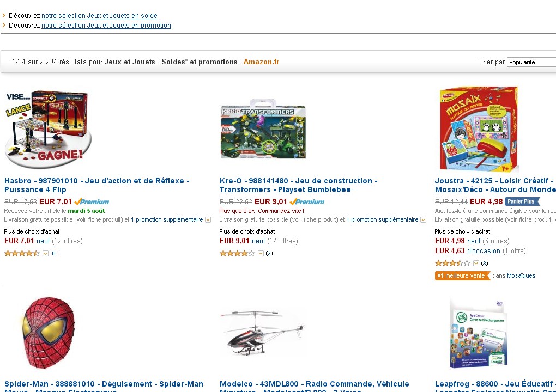Click the Premium badge beside EUR 7,01
The height and width of the screenshot is (392, 556).
point(92,202)
